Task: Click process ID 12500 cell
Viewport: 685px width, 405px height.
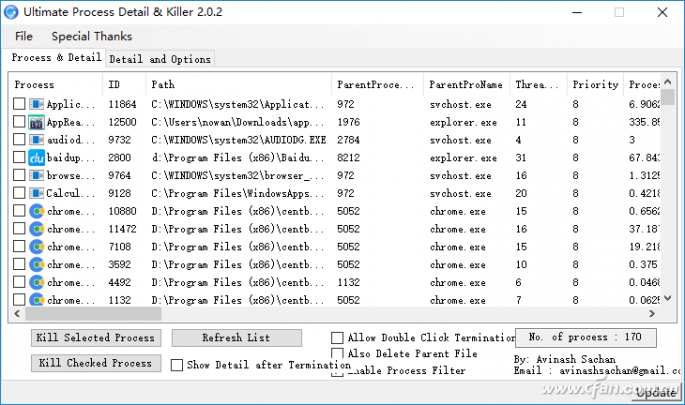Action: [x=122, y=122]
